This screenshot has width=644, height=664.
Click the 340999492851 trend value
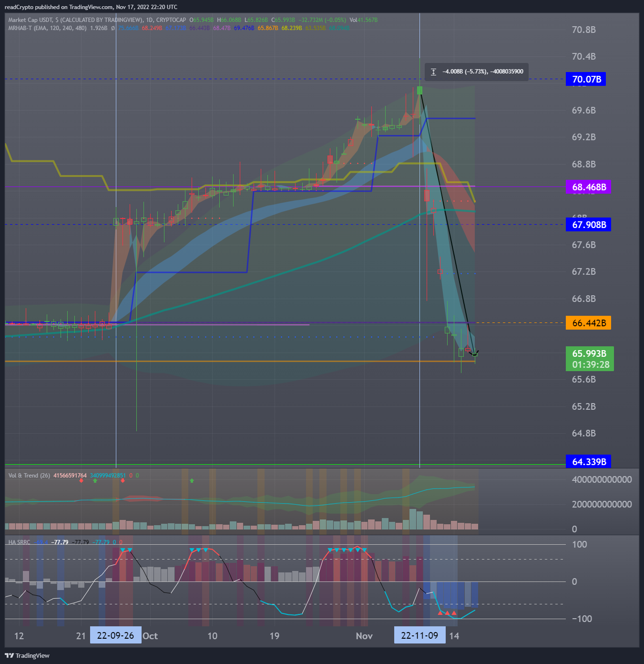coord(108,476)
